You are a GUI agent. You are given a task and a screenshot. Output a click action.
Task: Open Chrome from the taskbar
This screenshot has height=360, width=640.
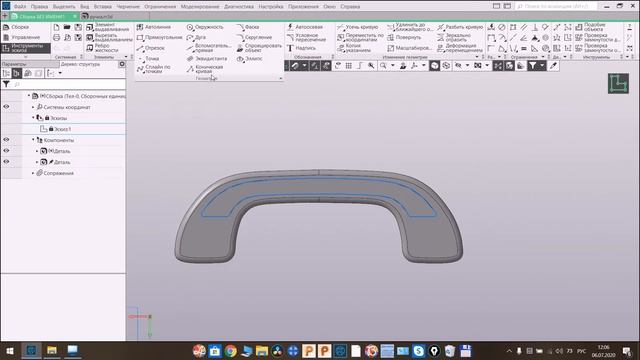[x=231, y=351]
